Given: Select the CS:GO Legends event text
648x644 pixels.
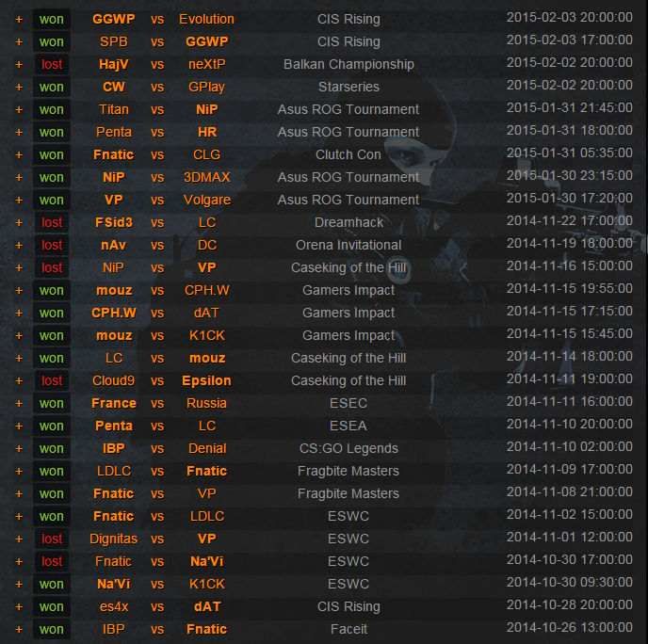Looking at the screenshot, I should pos(348,449).
